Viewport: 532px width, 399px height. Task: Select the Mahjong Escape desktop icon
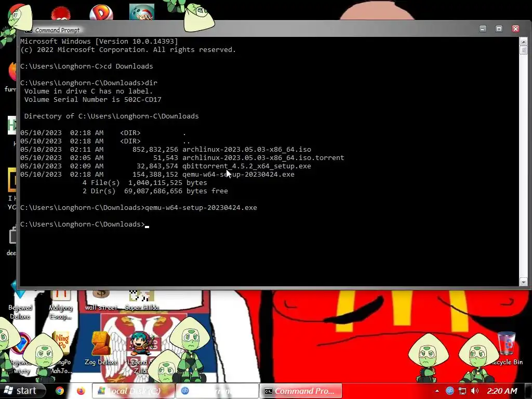tap(61, 305)
